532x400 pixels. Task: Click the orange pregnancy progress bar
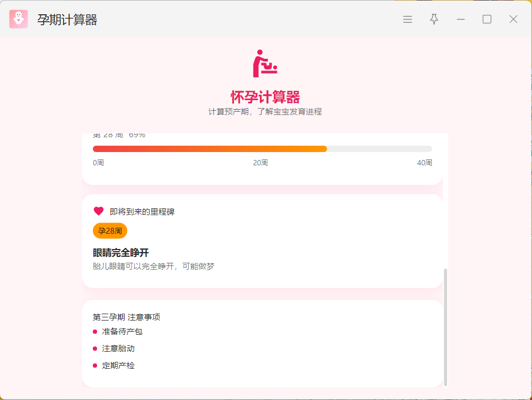click(210, 149)
